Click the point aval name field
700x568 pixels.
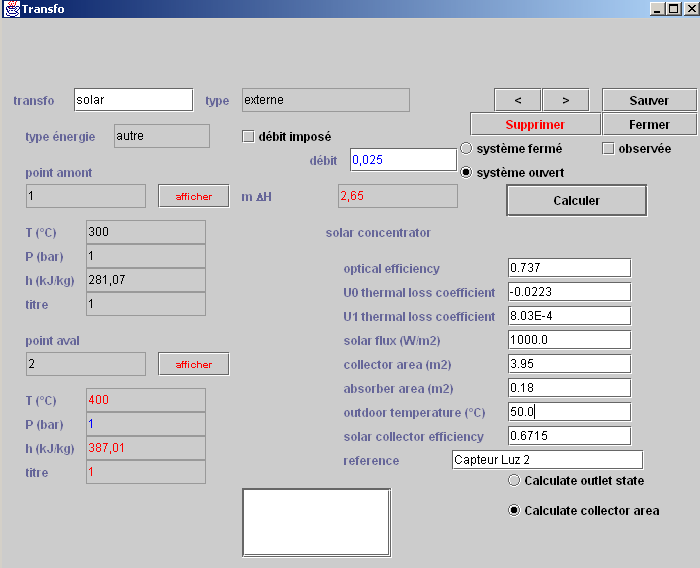pos(86,364)
